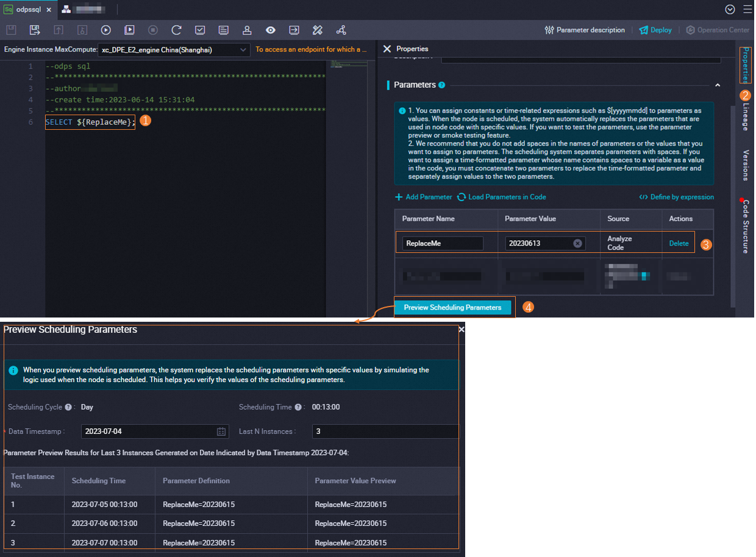Close the Preview Scheduling Parameters dialog

pos(462,329)
